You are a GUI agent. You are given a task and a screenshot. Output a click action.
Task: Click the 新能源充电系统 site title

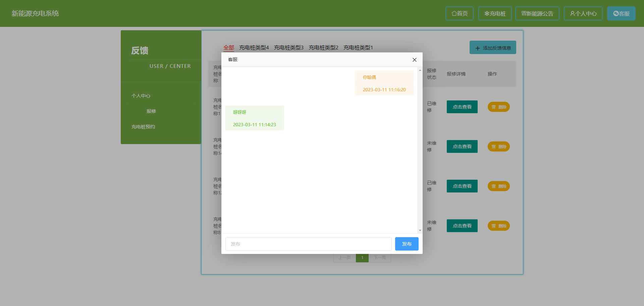click(x=35, y=13)
